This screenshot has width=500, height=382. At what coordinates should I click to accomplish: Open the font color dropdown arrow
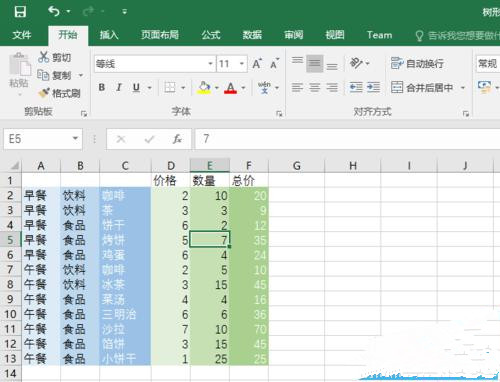(x=243, y=88)
